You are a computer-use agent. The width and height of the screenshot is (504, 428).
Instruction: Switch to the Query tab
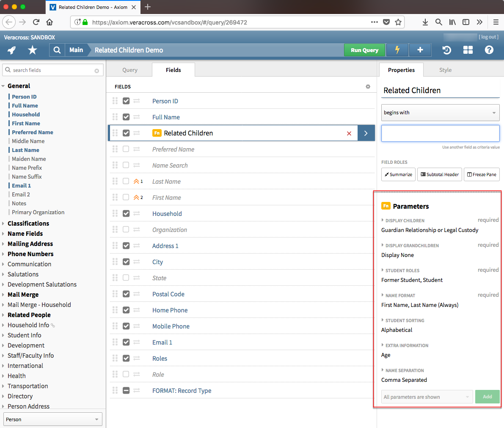[130, 70]
